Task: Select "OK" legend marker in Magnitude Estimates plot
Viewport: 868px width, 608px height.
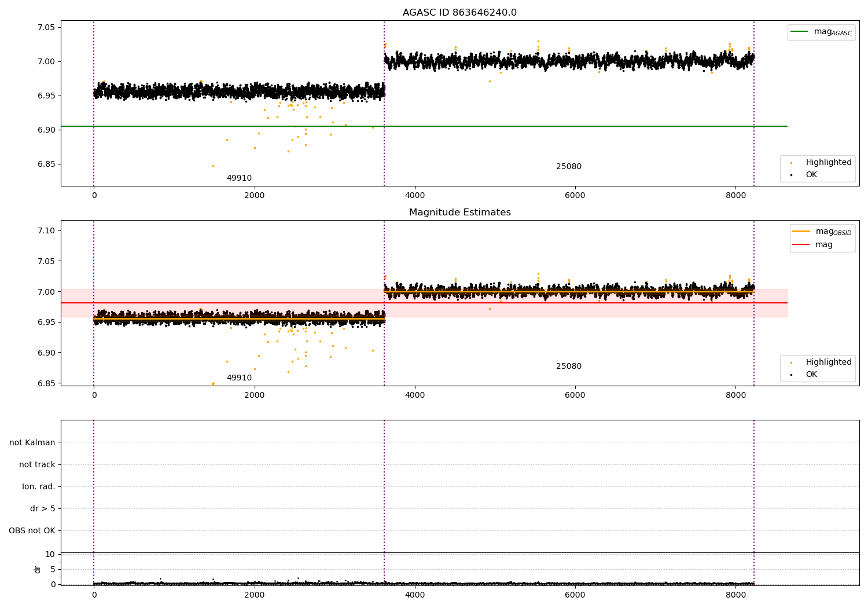Action: (791, 375)
